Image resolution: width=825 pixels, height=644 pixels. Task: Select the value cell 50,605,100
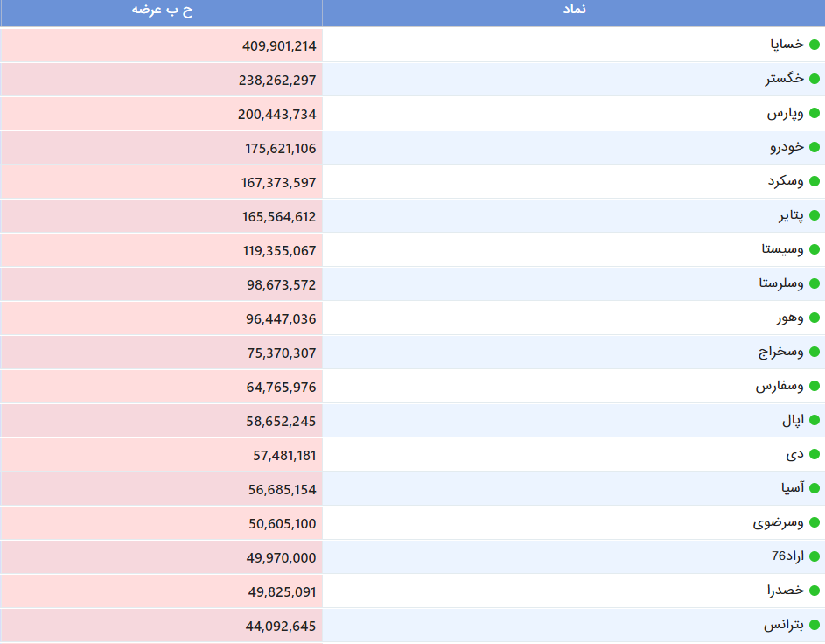pos(162,523)
